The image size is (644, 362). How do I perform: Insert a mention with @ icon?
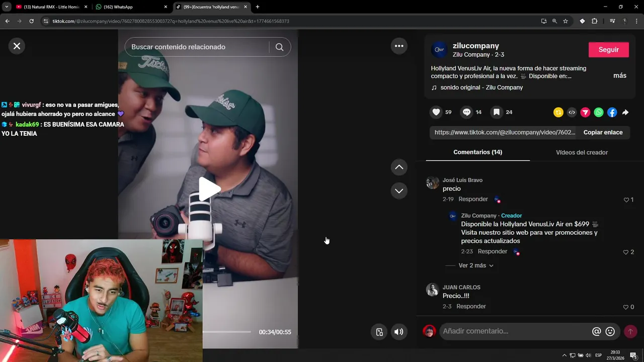596,331
